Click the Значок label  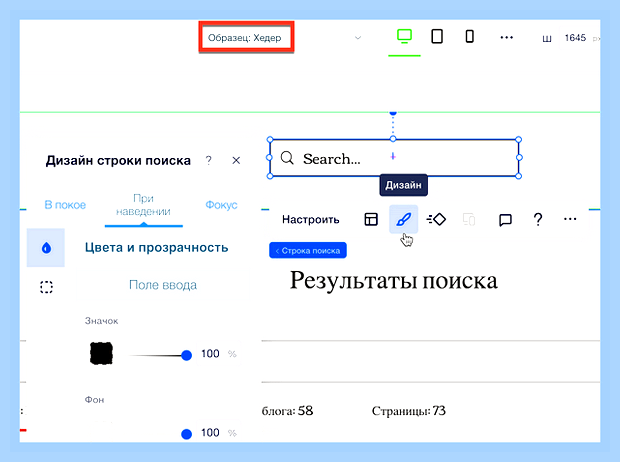[101, 321]
